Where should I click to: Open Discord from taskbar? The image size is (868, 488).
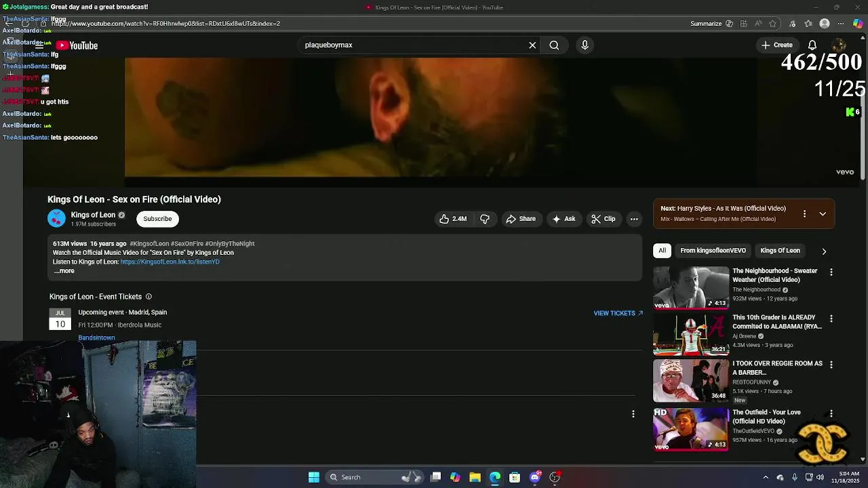(x=535, y=477)
